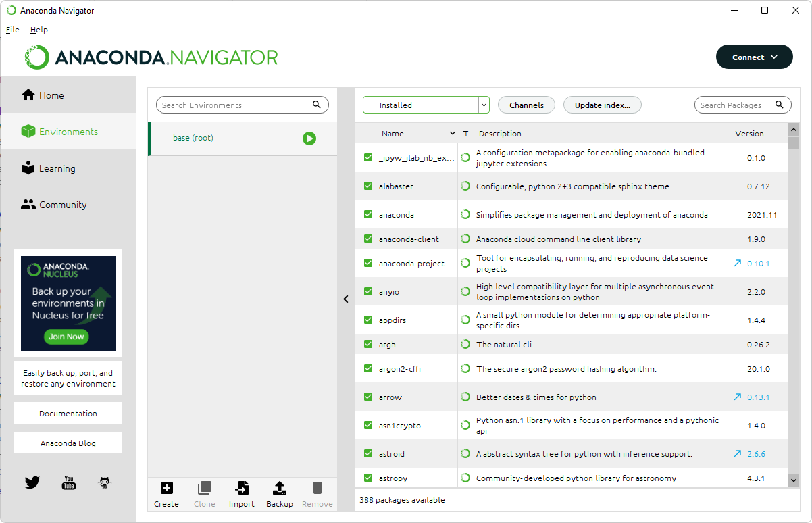
Task: Focus the Search Packages input field
Action: pyautogui.click(x=734, y=105)
